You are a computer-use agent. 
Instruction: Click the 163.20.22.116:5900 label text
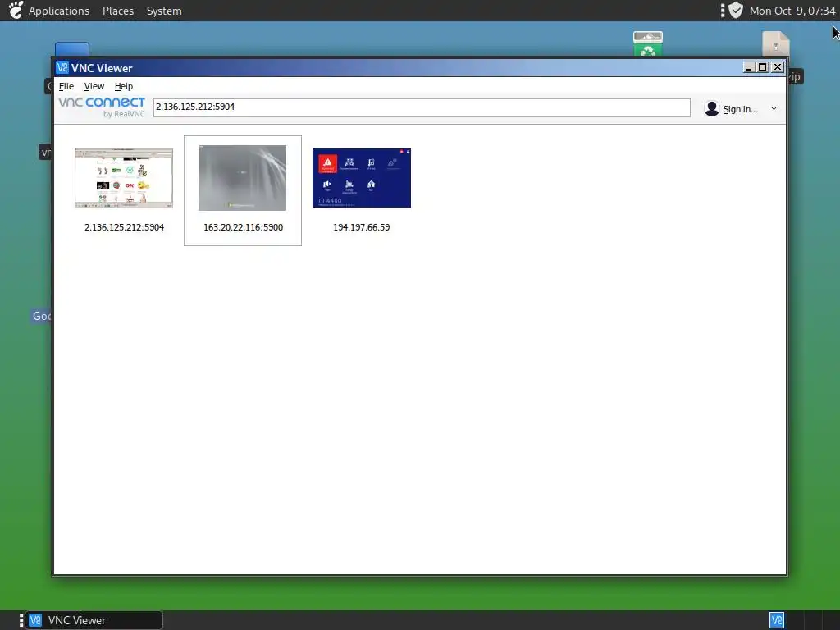tap(243, 227)
